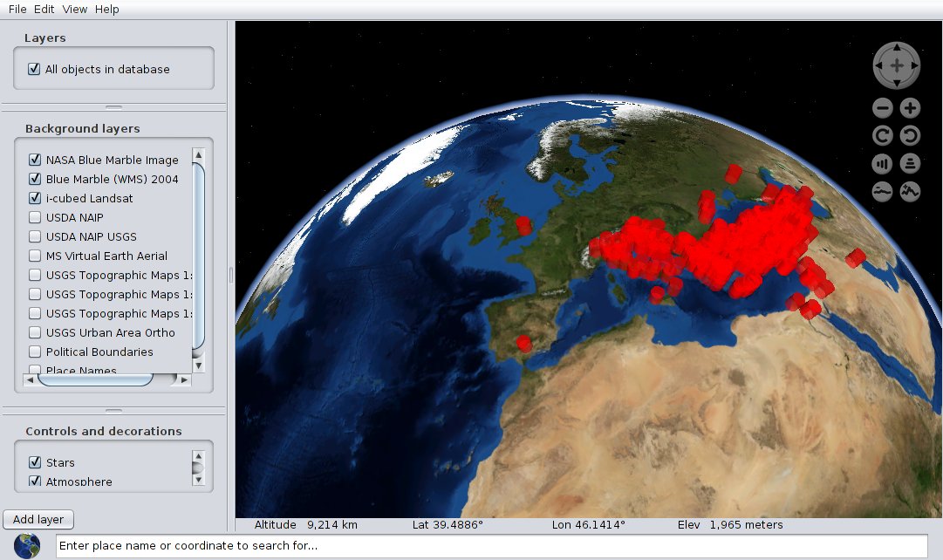Click the Background layers horizontal scroll-left arrow
Image resolution: width=943 pixels, height=560 pixels.
tap(30, 380)
